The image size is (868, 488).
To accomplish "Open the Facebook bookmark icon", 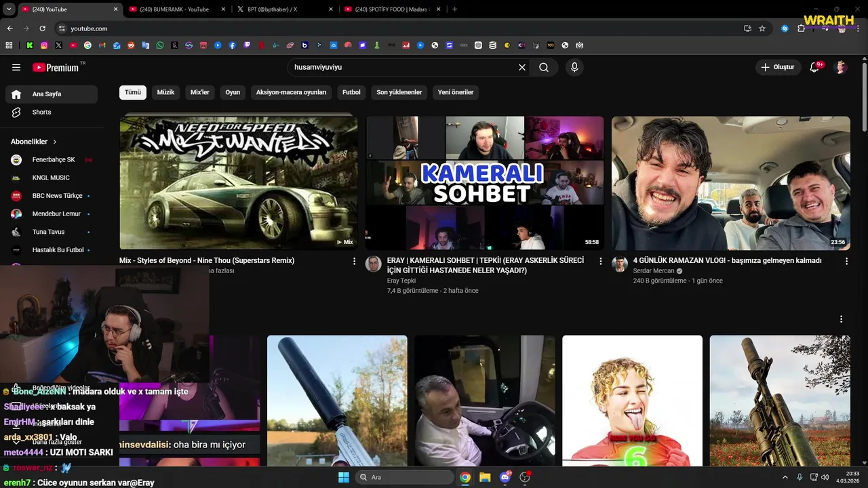I will tap(233, 45).
